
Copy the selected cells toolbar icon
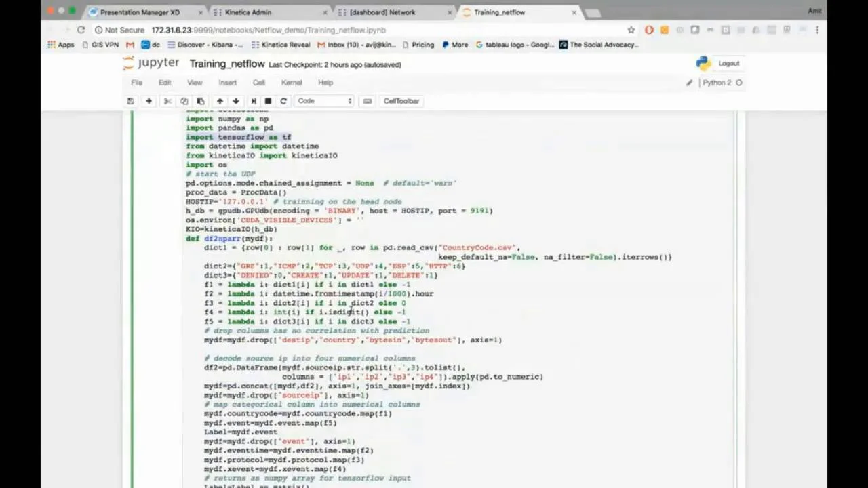tap(184, 101)
